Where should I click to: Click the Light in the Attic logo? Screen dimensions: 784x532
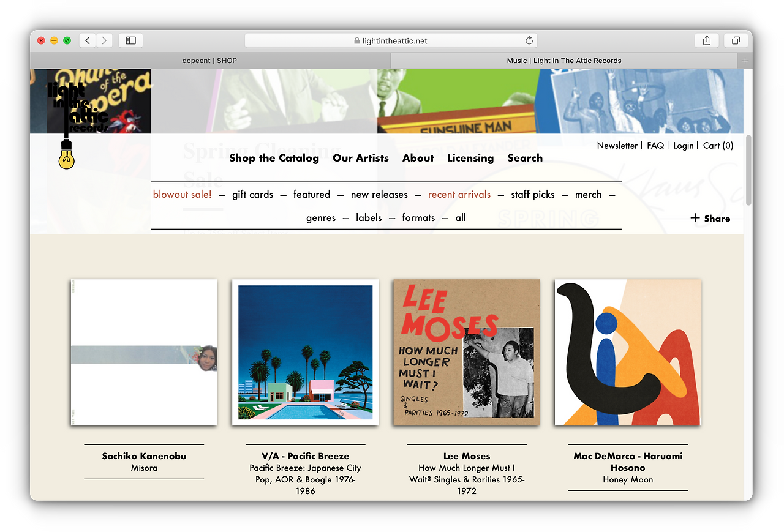click(x=77, y=124)
